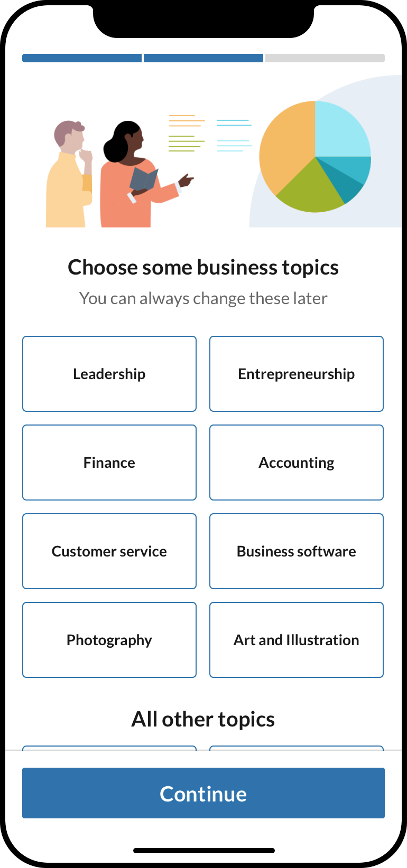Screen dimensions: 407x868
Task: Pick the Accounting topic
Action: 297,463
